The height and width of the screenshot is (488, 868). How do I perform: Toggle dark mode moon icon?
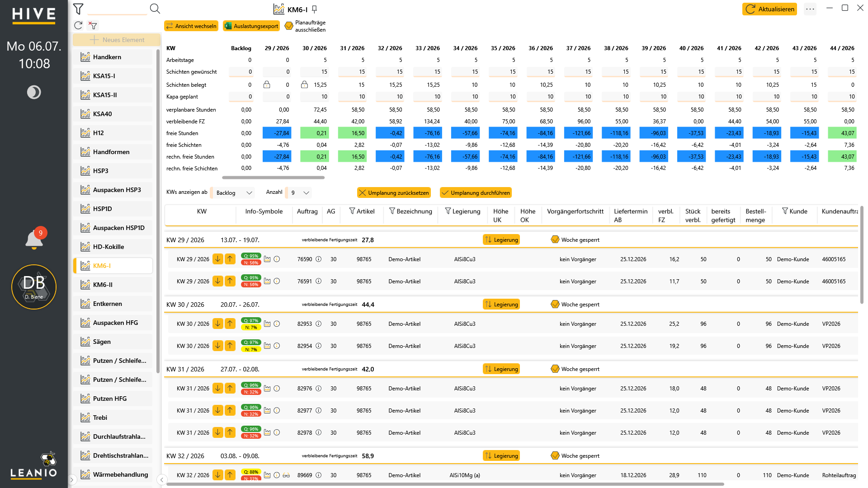[x=34, y=92]
